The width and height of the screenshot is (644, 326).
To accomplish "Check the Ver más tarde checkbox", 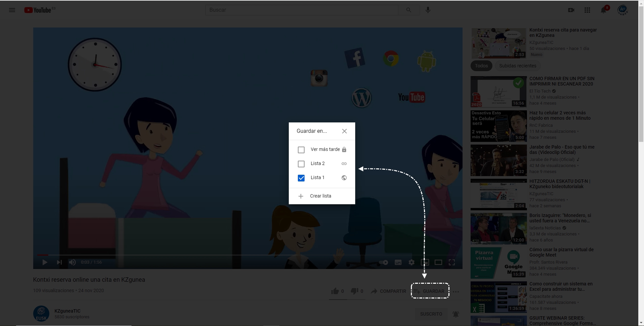I will click(x=301, y=150).
